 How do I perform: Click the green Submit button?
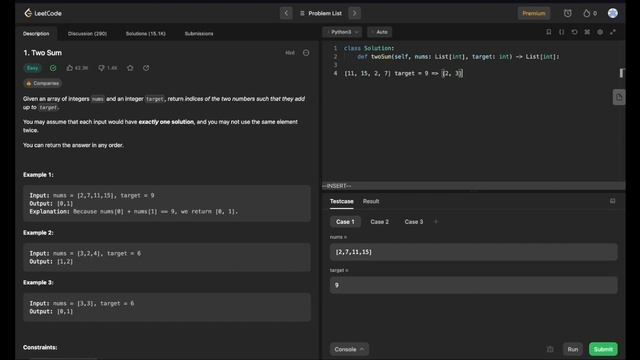[x=603, y=349]
